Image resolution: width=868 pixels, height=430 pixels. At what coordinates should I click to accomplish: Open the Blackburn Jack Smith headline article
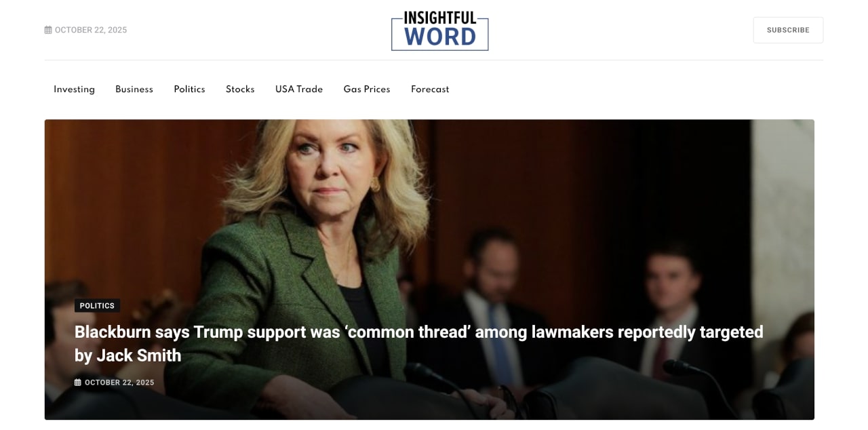[418, 344]
